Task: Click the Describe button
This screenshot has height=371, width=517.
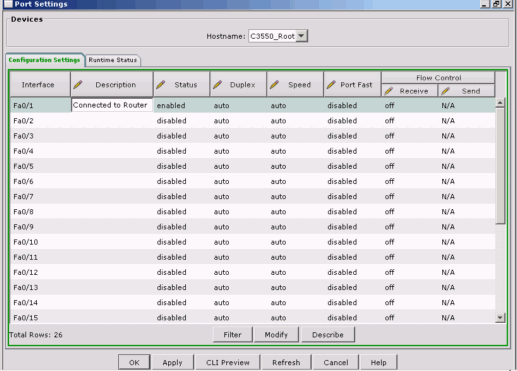Action: 328,335
